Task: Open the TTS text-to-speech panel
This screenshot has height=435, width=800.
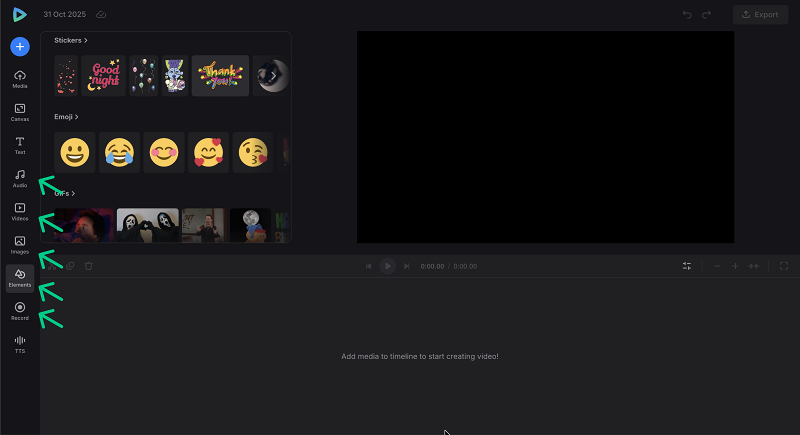Action: click(20, 344)
